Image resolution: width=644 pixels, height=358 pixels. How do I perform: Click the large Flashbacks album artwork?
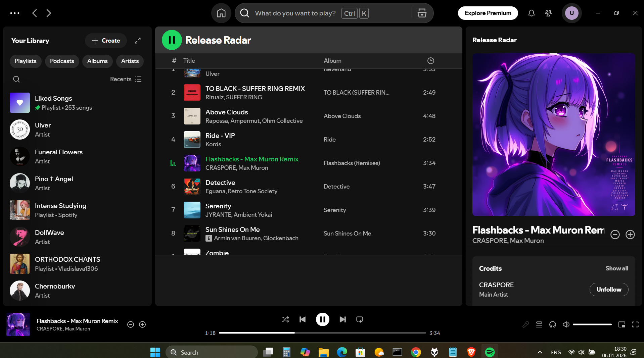[x=554, y=135]
